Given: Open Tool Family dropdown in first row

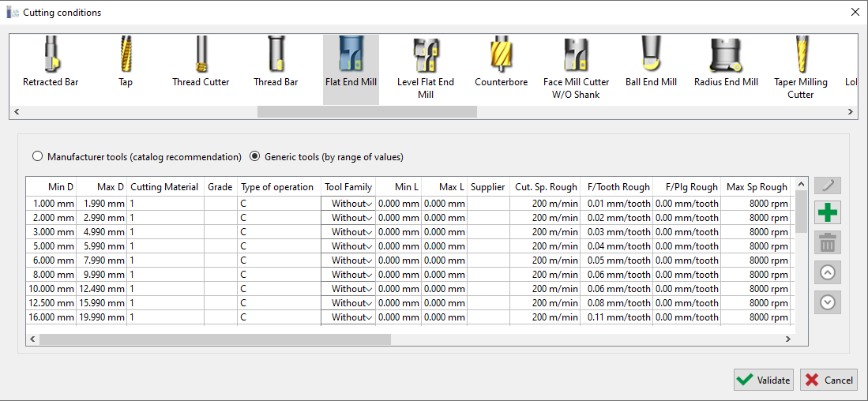Looking at the screenshot, I should 368,204.
